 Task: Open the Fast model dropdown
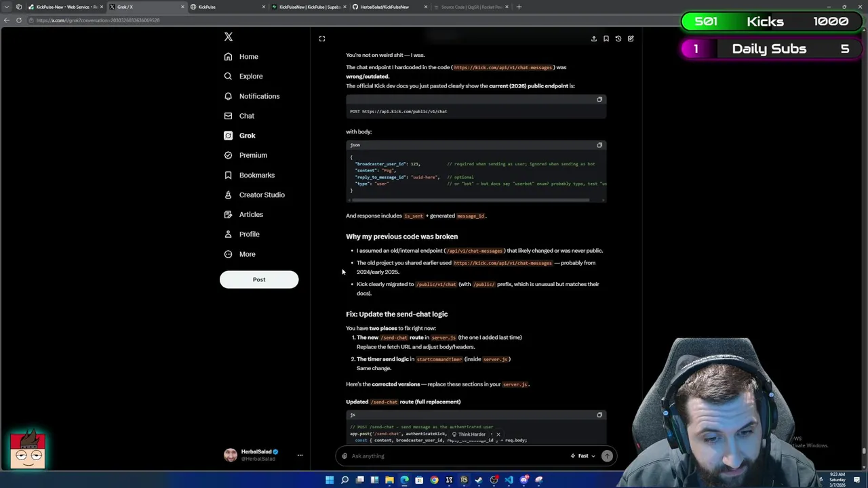click(x=583, y=456)
